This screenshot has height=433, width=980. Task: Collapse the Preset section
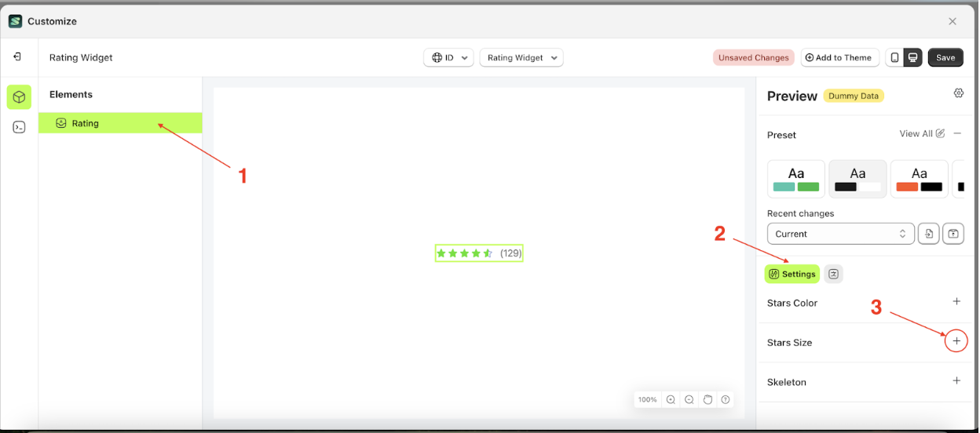point(957,134)
